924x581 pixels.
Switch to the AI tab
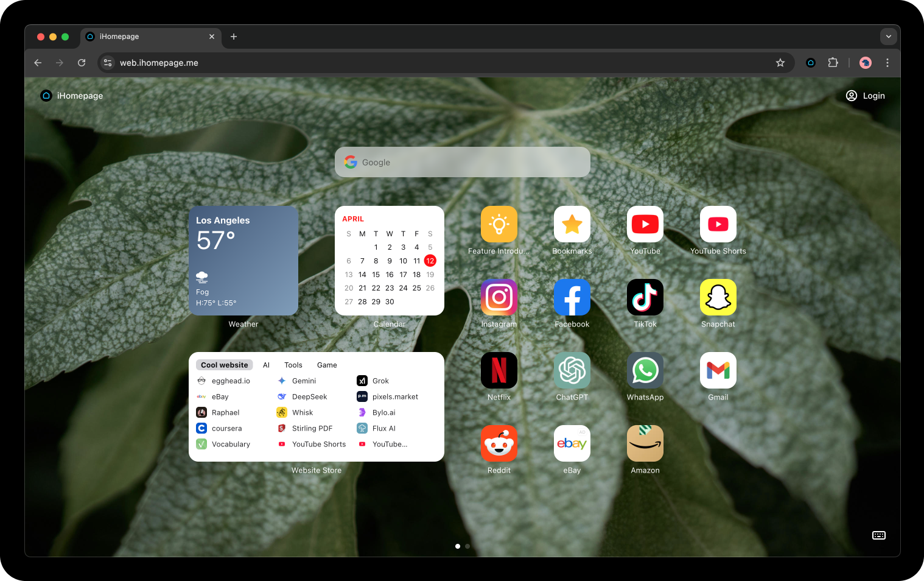(266, 365)
